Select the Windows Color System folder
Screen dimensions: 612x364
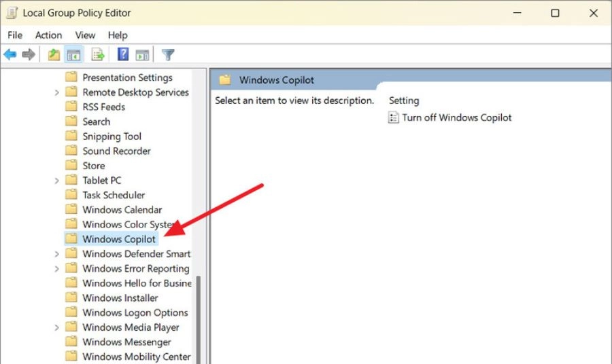click(x=129, y=224)
